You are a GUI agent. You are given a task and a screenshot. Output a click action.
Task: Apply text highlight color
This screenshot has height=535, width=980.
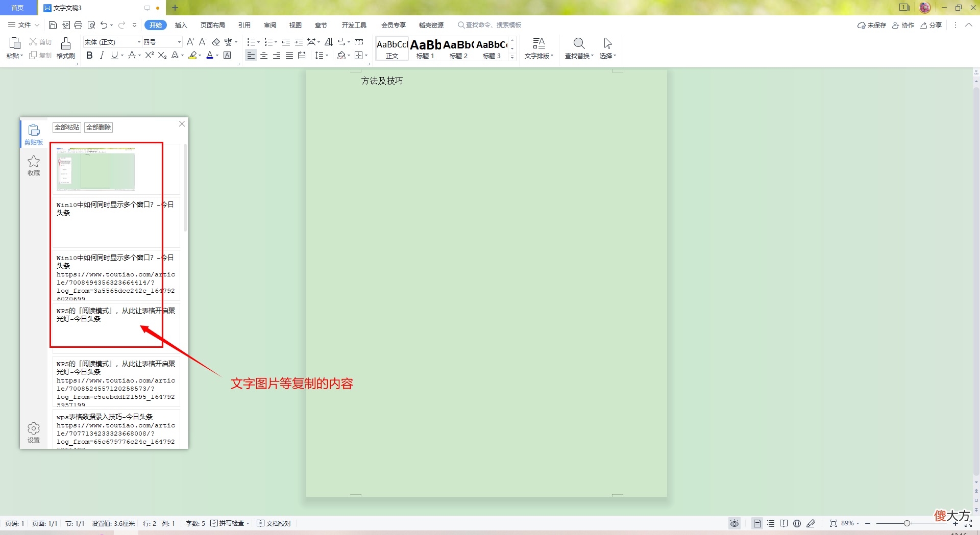pyautogui.click(x=192, y=55)
